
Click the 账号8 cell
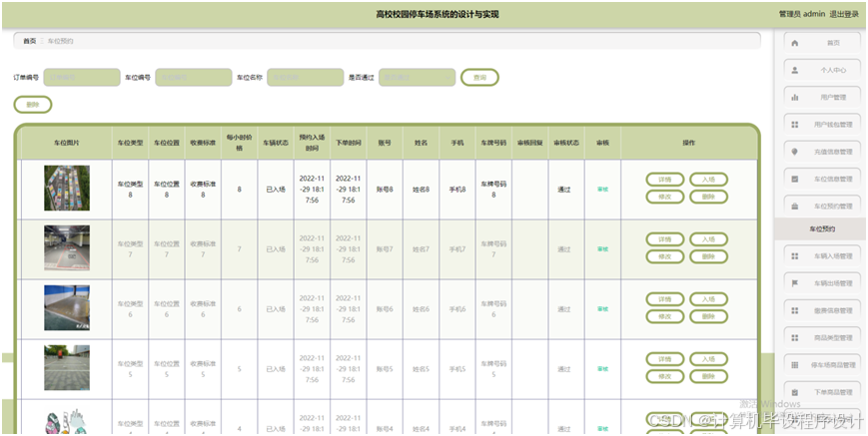point(385,190)
